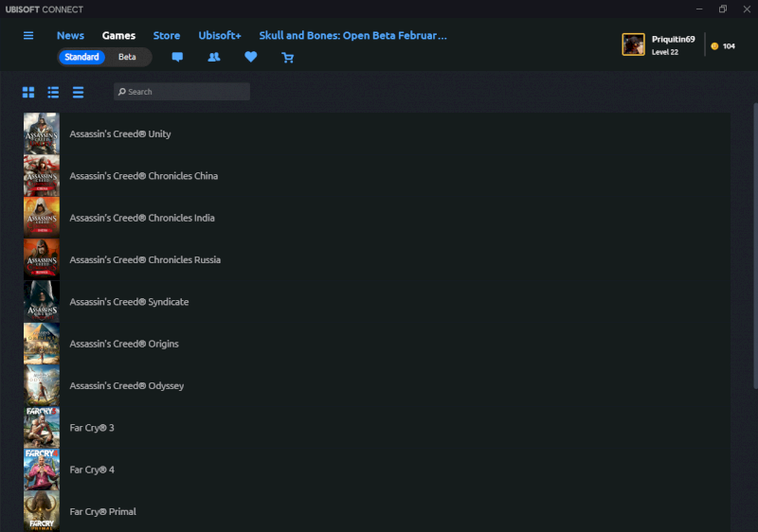Open Assassin's Creed Chronicles India cover

pyautogui.click(x=42, y=218)
